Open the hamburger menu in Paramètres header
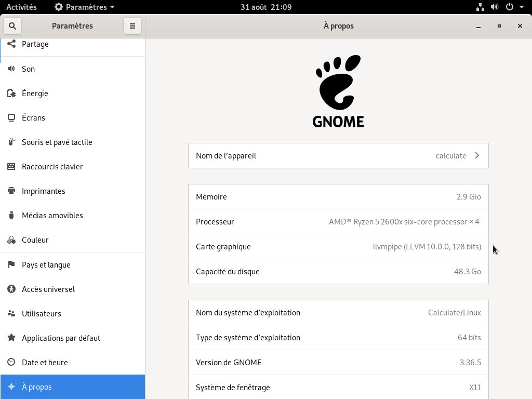Screen dimensions: 532x399 pyautogui.click(x=132, y=26)
